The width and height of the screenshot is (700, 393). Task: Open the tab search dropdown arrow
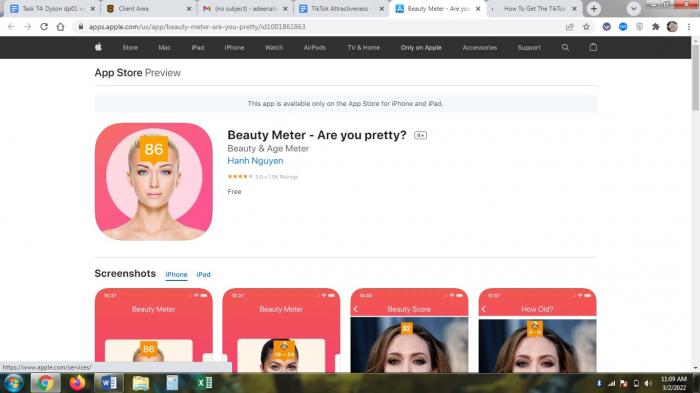click(x=633, y=8)
